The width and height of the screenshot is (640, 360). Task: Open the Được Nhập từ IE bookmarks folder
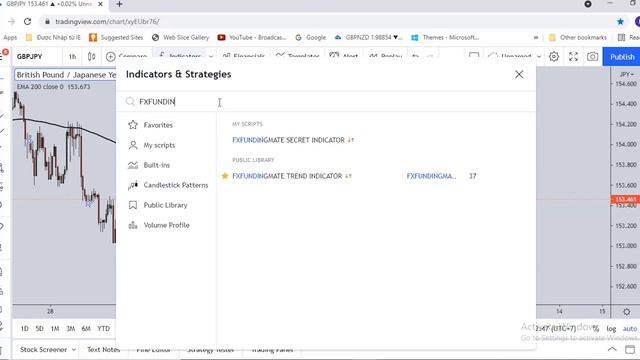coord(53,38)
